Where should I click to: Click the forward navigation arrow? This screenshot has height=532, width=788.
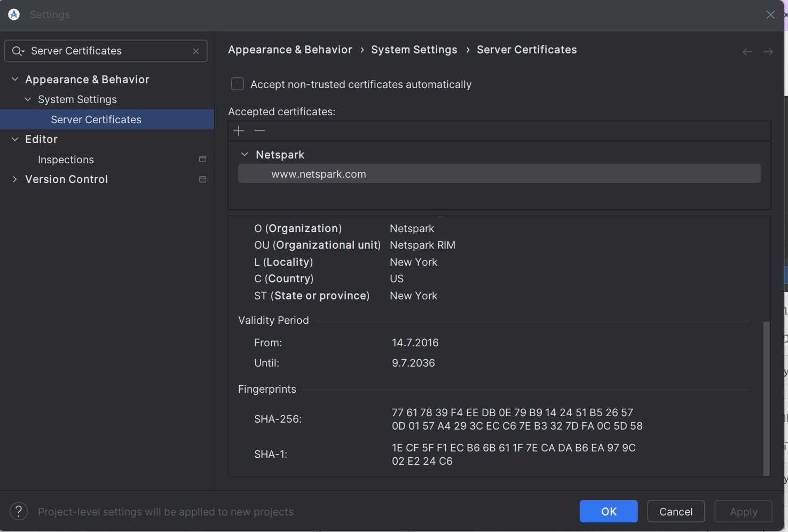(768, 51)
